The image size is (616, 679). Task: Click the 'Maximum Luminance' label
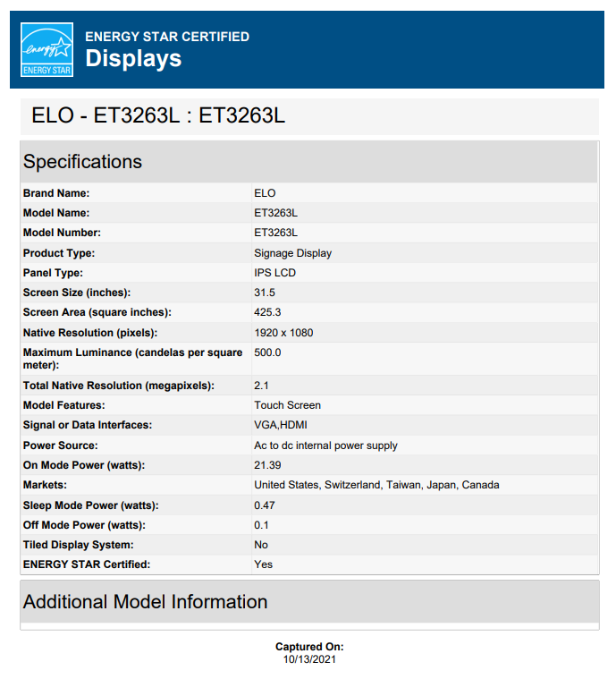pos(132,359)
